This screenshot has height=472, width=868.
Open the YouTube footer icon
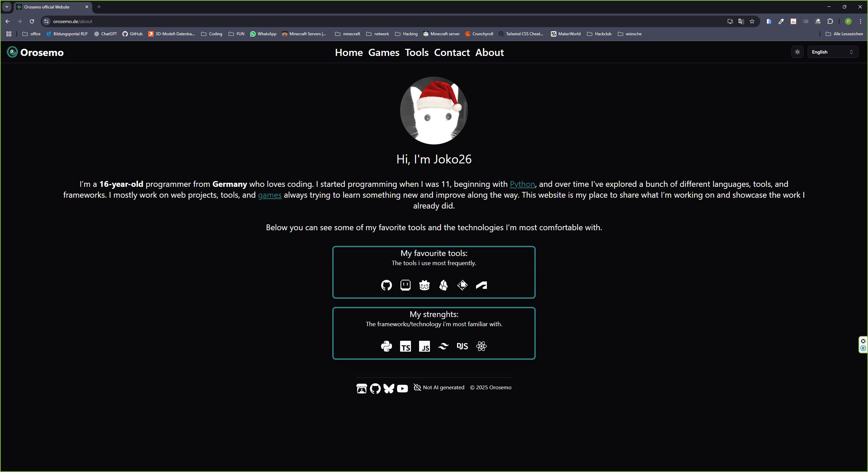coord(402,388)
